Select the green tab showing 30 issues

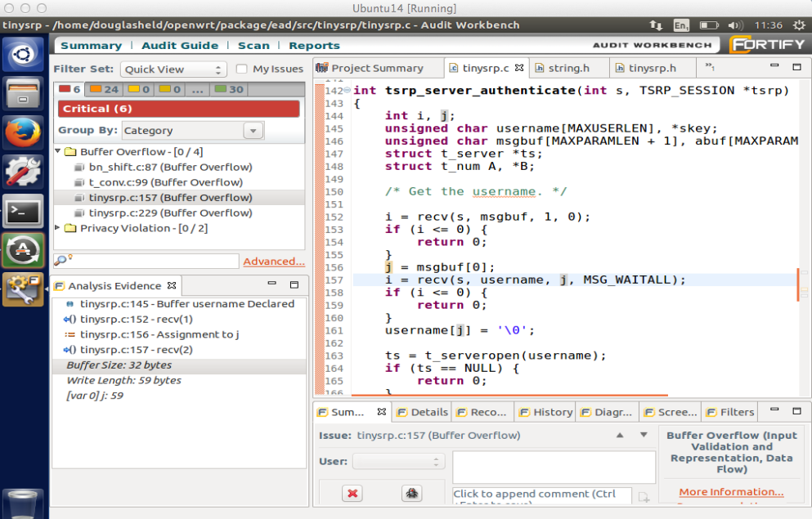pos(228,89)
